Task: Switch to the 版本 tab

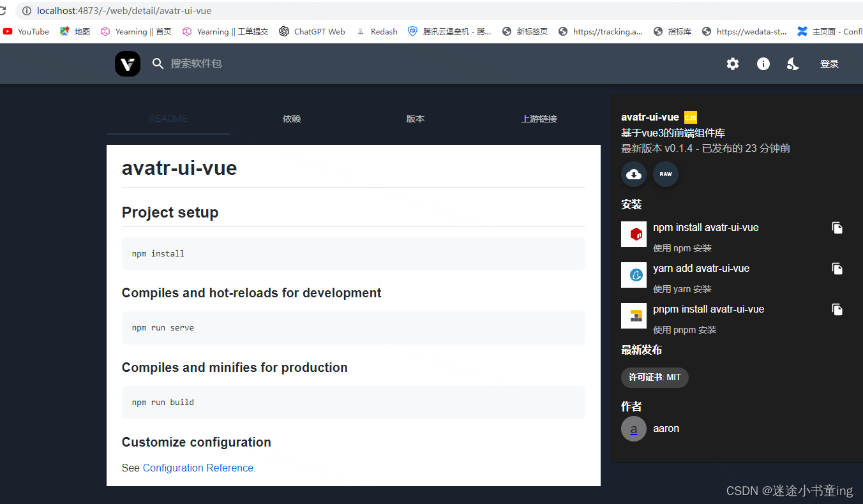Action: click(x=416, y=119)
